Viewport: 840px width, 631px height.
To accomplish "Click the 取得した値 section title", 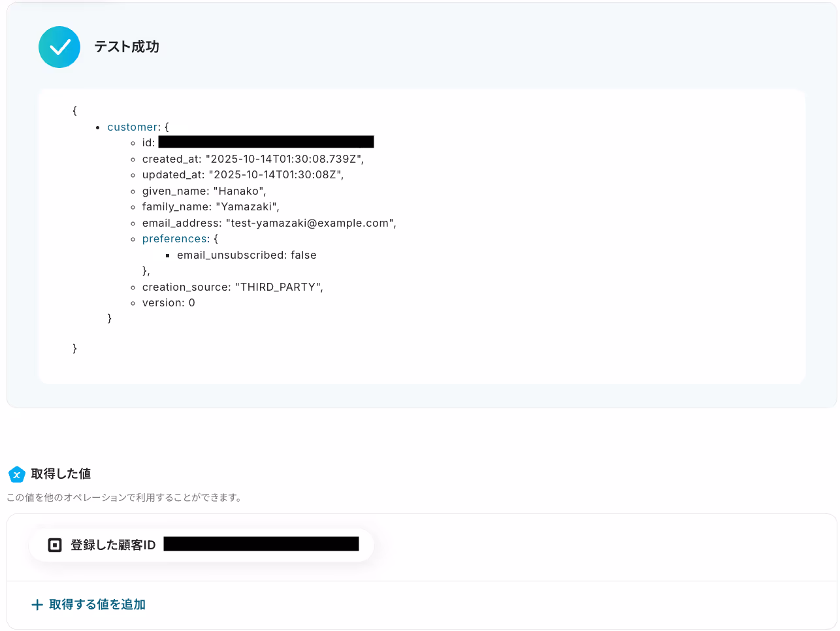I will pyautogui.click(x=61, y=474).
